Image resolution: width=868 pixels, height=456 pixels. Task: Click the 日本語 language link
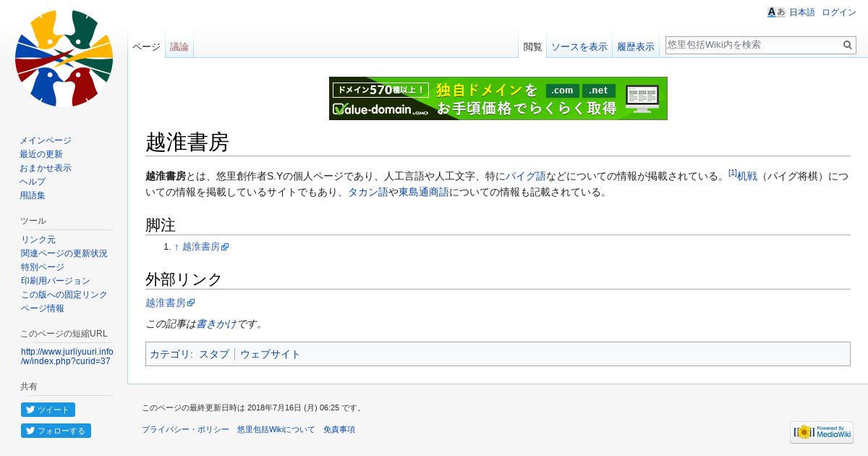801,12
